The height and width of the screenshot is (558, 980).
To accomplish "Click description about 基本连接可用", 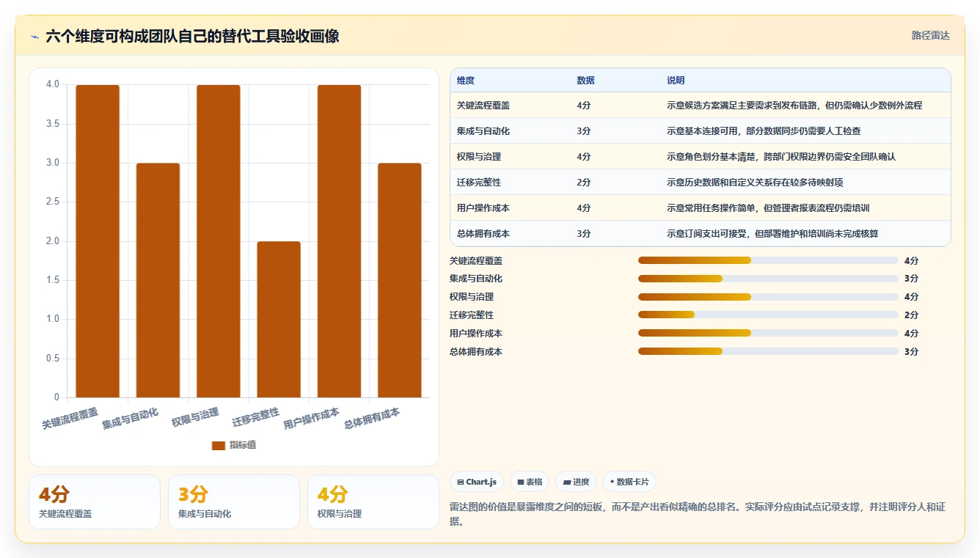I will [x=764, y=131].
